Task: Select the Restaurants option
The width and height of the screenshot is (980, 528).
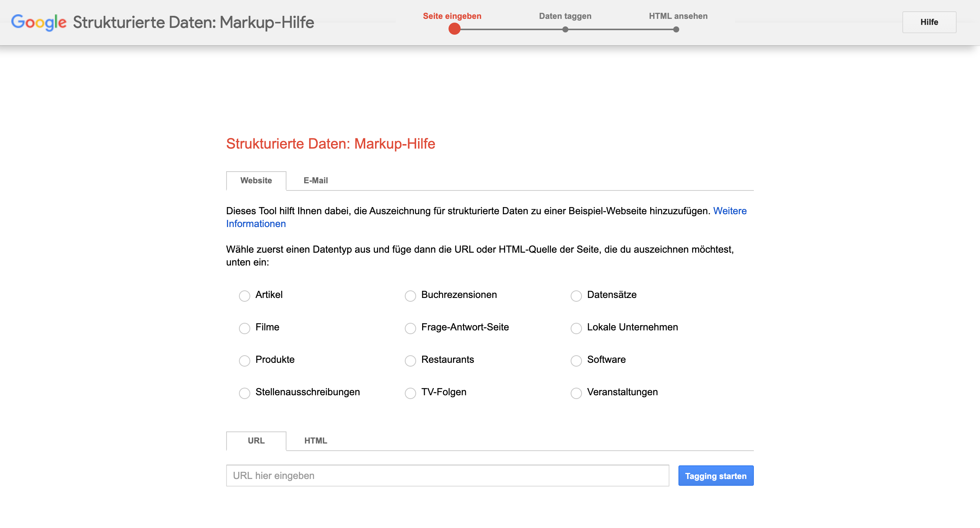Action: (410, 361)
